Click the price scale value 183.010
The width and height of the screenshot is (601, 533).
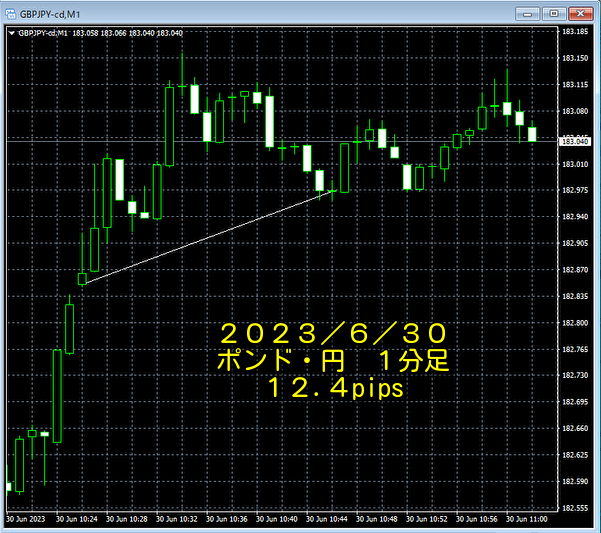click(x=575, y=164)
